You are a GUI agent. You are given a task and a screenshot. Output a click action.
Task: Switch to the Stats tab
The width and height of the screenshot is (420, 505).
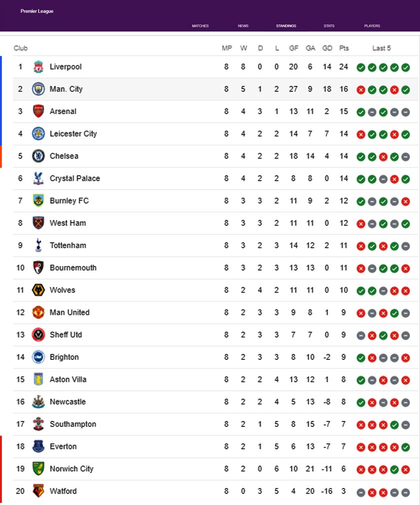point(329,26)
